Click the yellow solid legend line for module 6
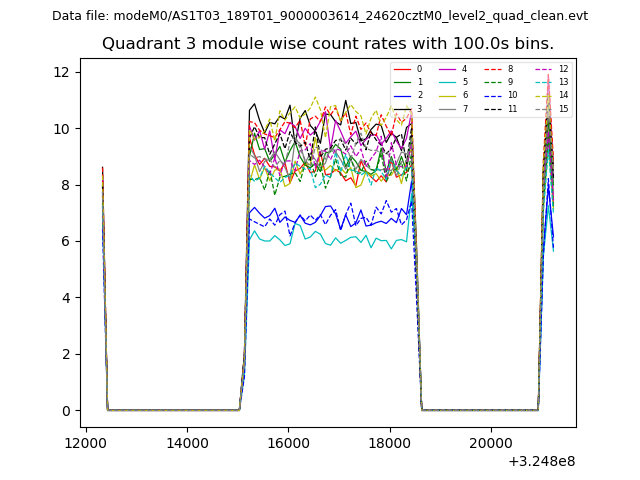Viewport: 640px width, 480px height. pyautogui.click(x=446, y=95)
